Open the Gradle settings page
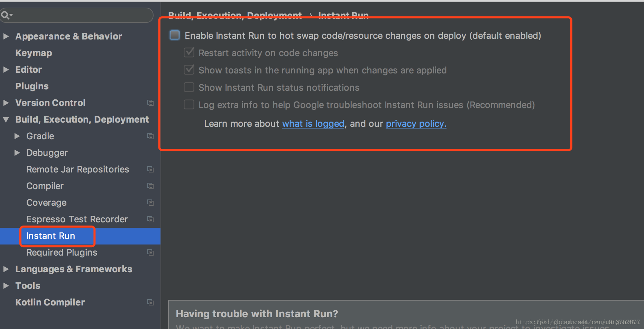This screenshot has height=329, width=644. click(40, 136)
